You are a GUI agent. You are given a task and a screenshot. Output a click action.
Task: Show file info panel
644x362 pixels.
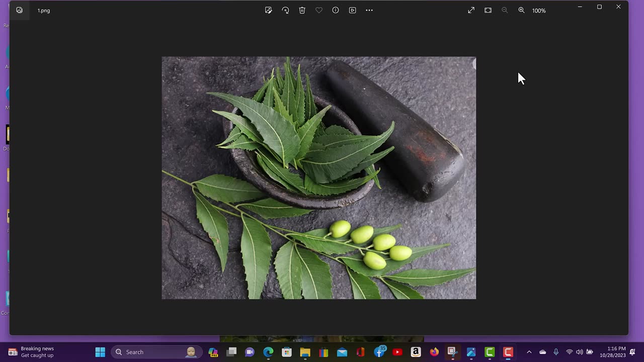coord(336,10)
